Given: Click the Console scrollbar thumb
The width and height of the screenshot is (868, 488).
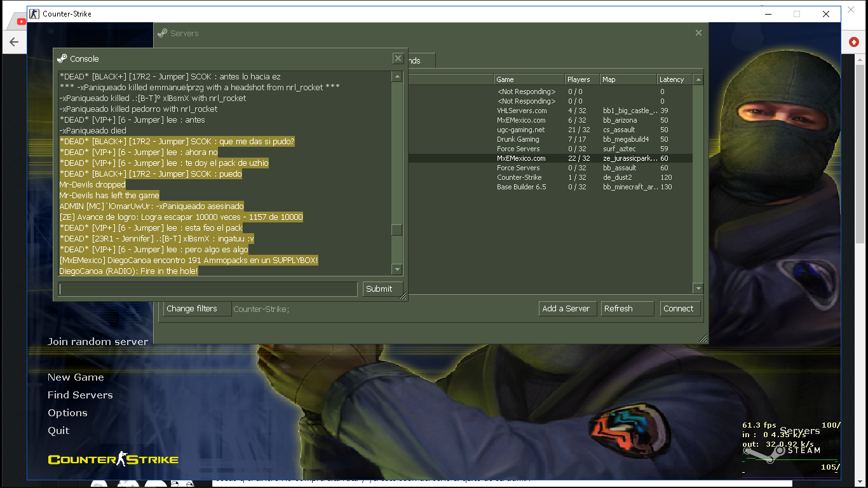Looking at the screenshot, I should click(x=397, y=230).
